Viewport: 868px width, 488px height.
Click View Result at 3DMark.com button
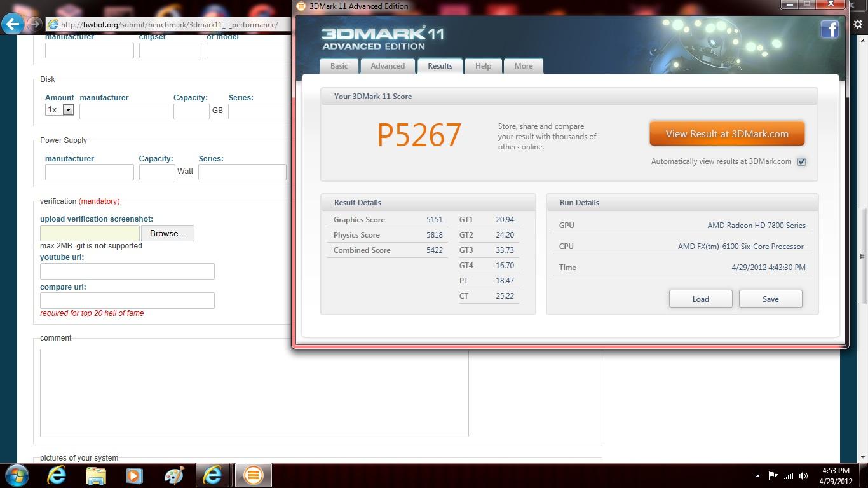click(x=727, y=134)
